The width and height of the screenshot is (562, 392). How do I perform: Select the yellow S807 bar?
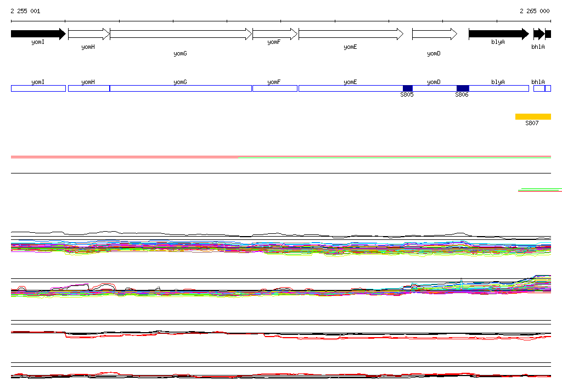[533, 116]
